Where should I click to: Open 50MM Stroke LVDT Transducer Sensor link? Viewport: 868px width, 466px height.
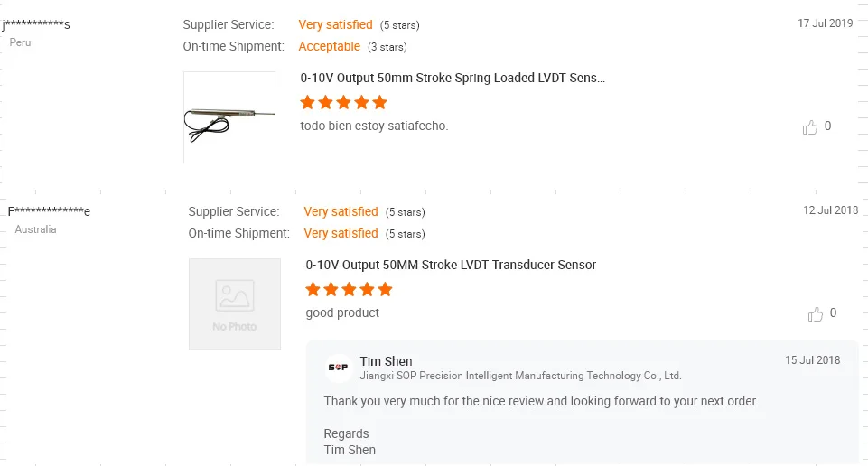pyautogui.click(x=451, y=266)
